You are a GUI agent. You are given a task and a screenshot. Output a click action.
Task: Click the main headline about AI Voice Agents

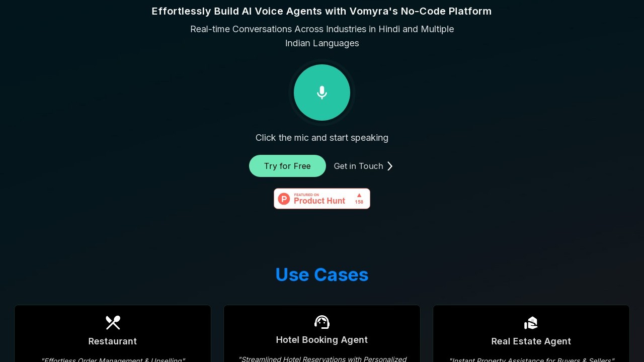click(x=321, y=11)
